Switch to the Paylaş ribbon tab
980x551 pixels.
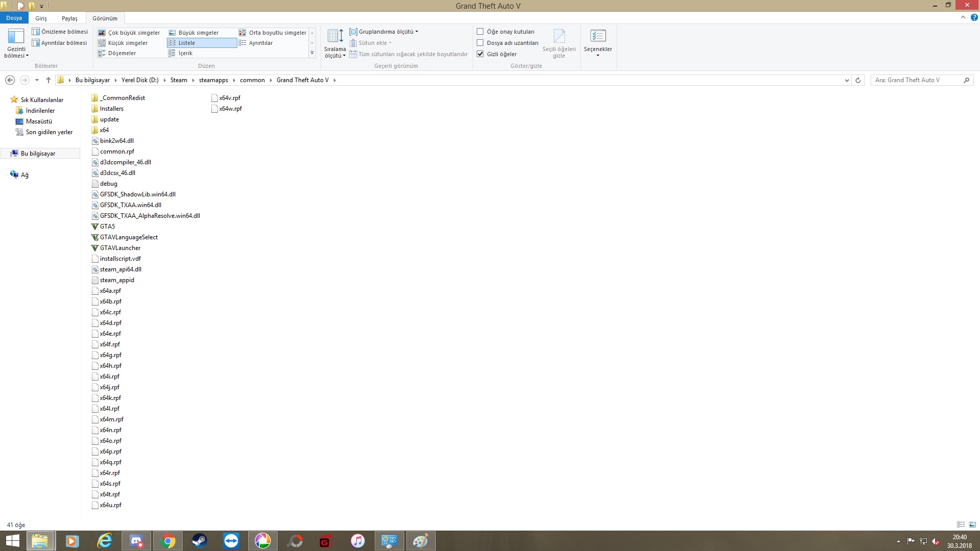pos(69,18)
